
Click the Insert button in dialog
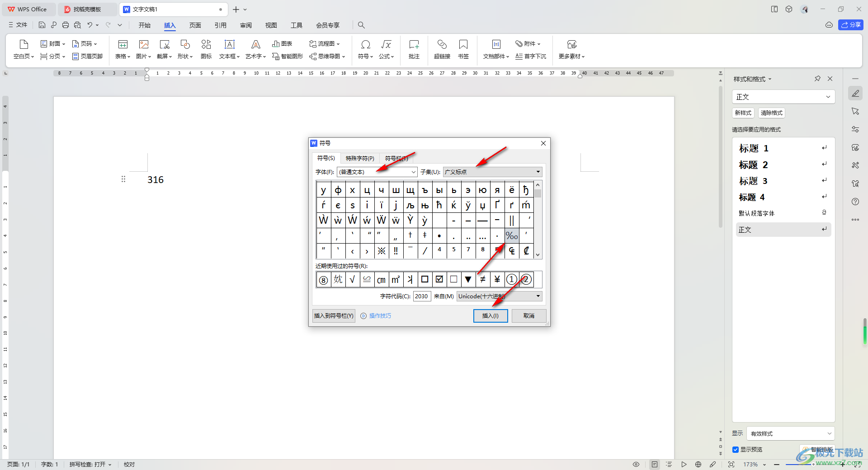(x=491, y=315)
